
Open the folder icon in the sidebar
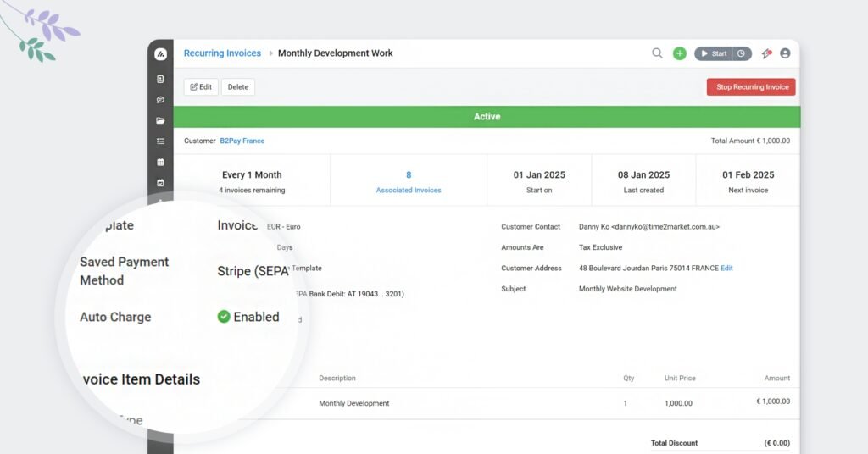(160, 120)
